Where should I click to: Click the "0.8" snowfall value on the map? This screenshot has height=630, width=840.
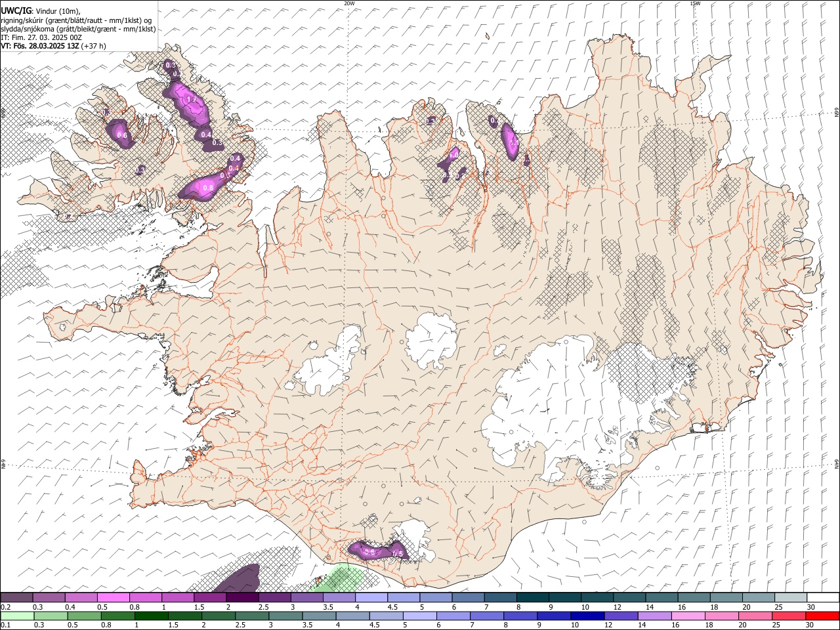(208, 188)
